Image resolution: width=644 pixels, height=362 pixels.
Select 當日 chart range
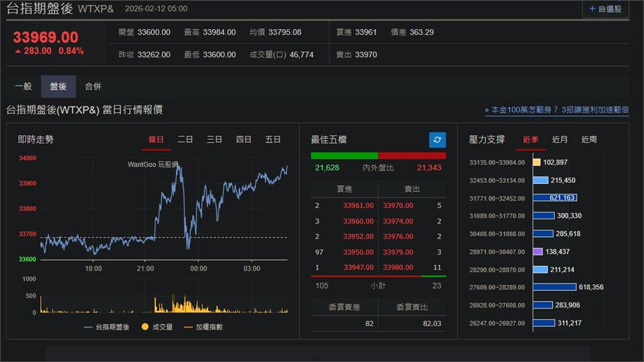(156, 140)
